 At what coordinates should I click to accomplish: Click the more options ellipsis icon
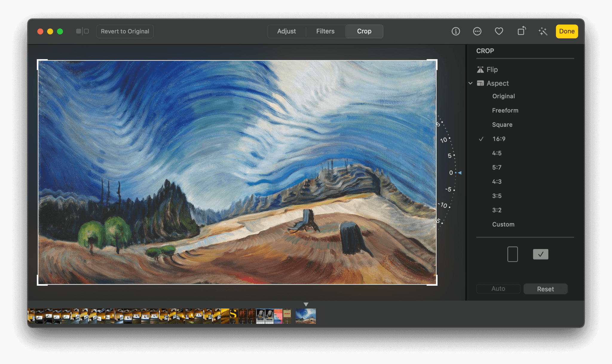477,31
